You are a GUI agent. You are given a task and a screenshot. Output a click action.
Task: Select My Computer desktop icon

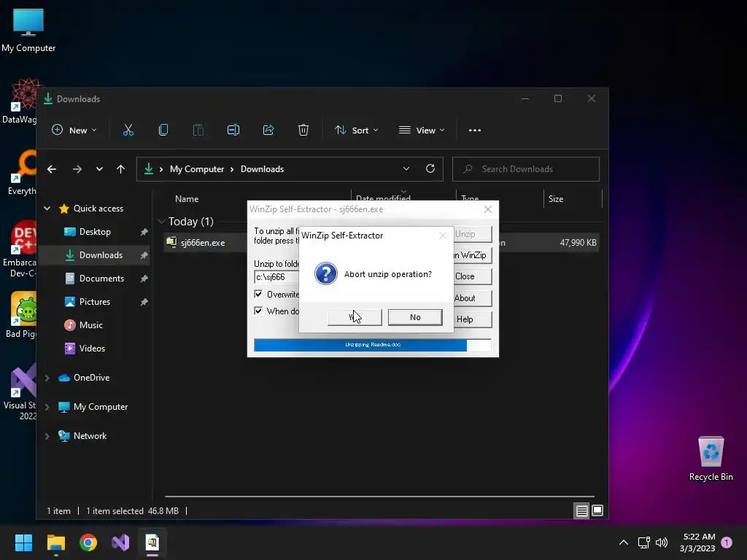coord(28,31)
